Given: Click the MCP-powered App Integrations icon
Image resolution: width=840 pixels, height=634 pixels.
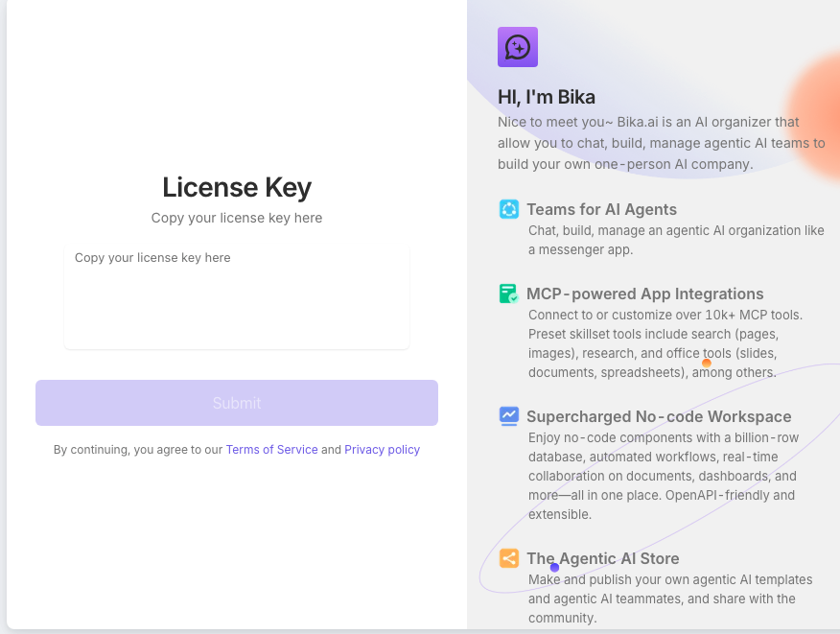Looking at the screenshot, I should pos(509,294).
